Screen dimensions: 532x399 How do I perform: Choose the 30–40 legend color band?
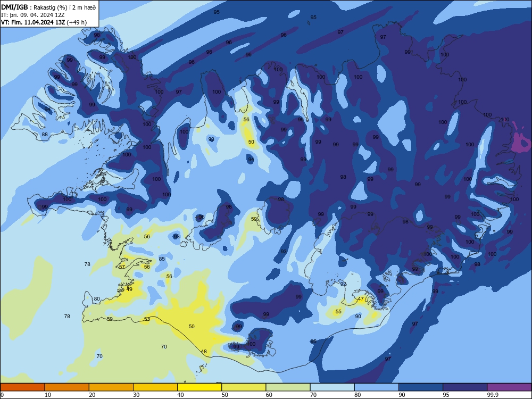point(155,387)
